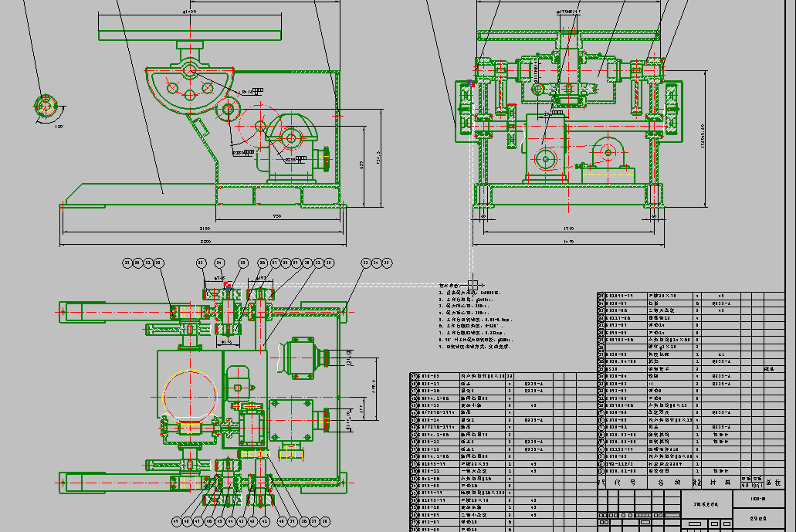Select the motor in upper right of plan view

tap(301, 359)
